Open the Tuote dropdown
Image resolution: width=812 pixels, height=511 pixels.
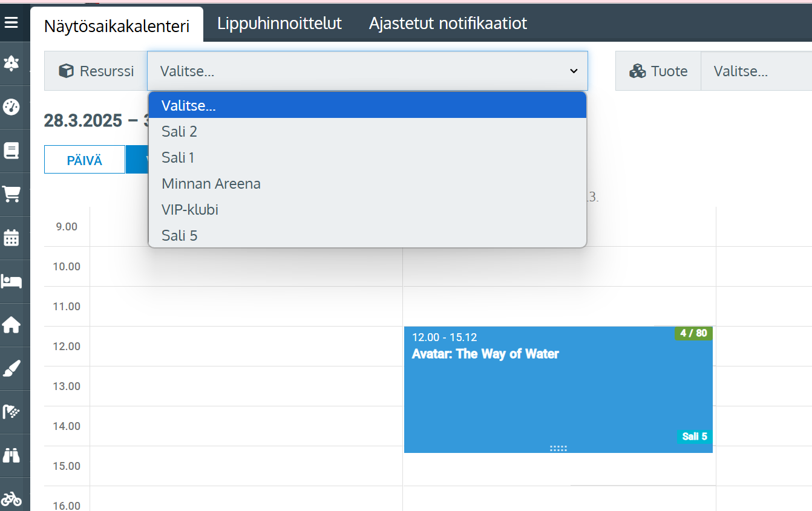click(756, 71)
